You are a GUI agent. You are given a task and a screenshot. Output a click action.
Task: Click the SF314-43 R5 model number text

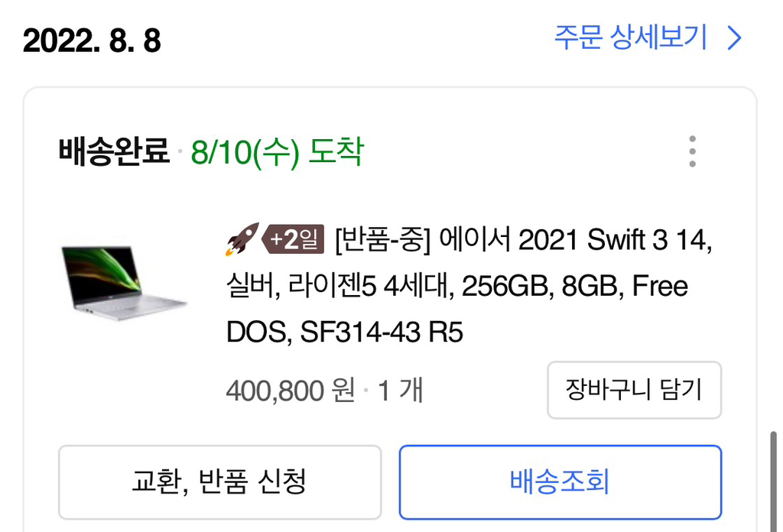(x=382, y=332)
